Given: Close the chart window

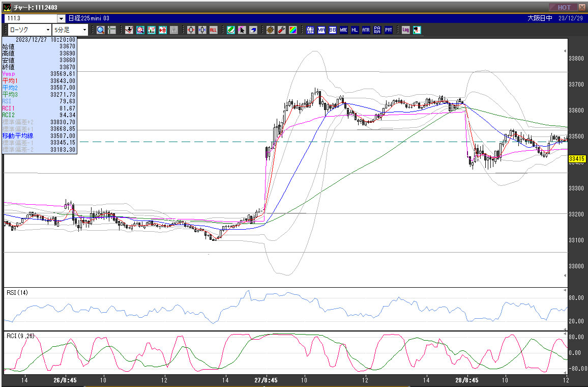Looking at the screenshot, I should (x=581, y=7).
